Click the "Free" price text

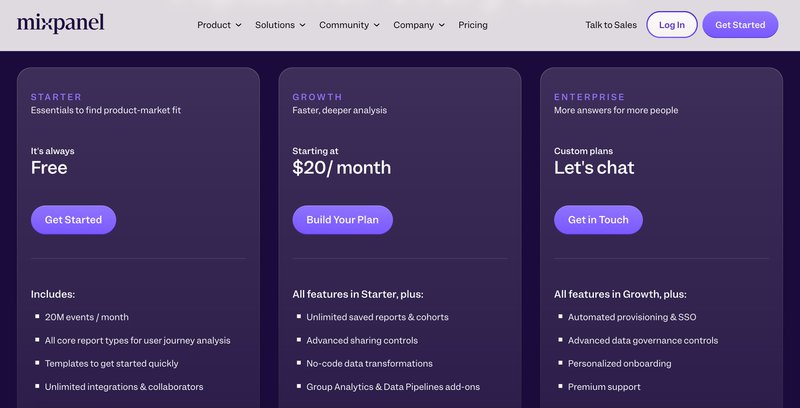pyautogui.click(x=49, y=168)
